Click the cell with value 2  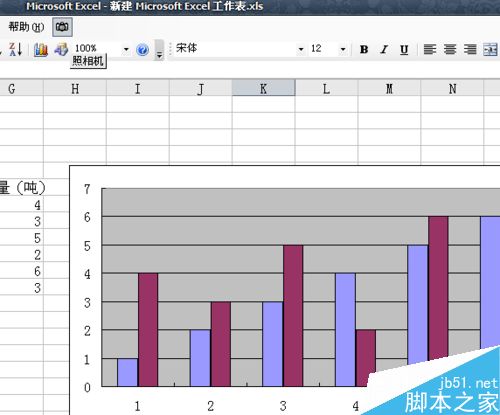(21, 254)
